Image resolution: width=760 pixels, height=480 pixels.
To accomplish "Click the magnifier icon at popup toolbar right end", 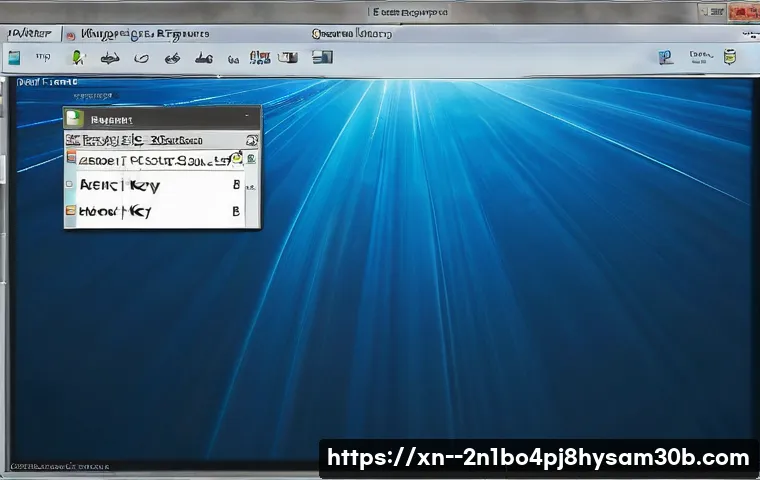I will coord(251,141).
